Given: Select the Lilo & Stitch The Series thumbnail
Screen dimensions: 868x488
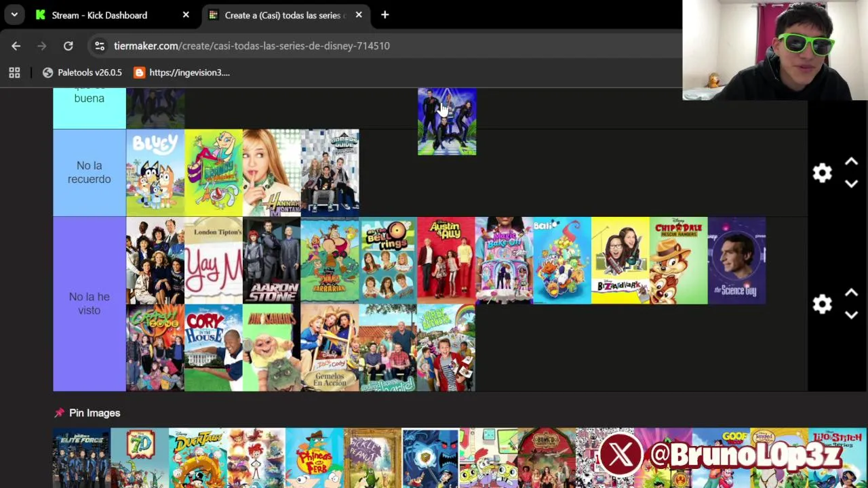Looking at the screenshot, I should click(837, 458).
